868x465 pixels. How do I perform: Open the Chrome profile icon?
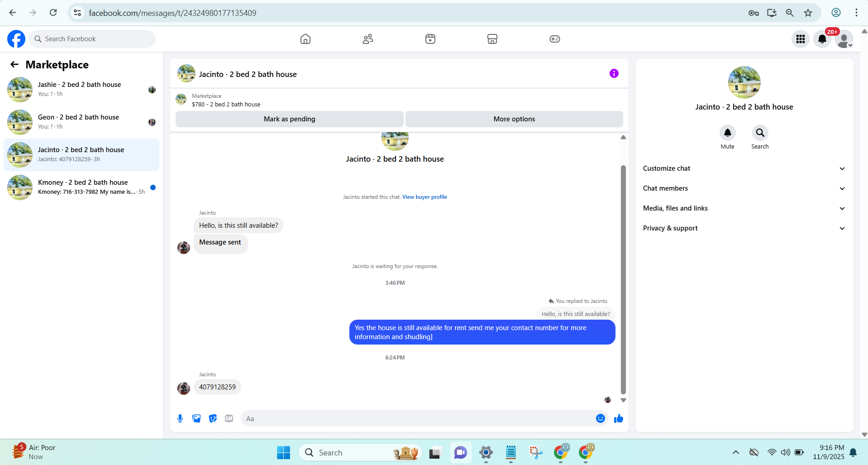click(x=836, y=13)
